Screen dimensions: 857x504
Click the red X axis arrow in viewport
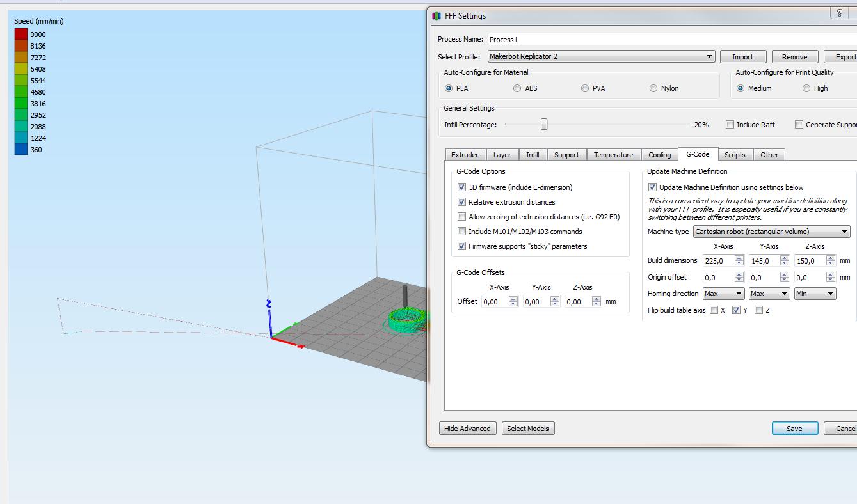pos(287,342)
